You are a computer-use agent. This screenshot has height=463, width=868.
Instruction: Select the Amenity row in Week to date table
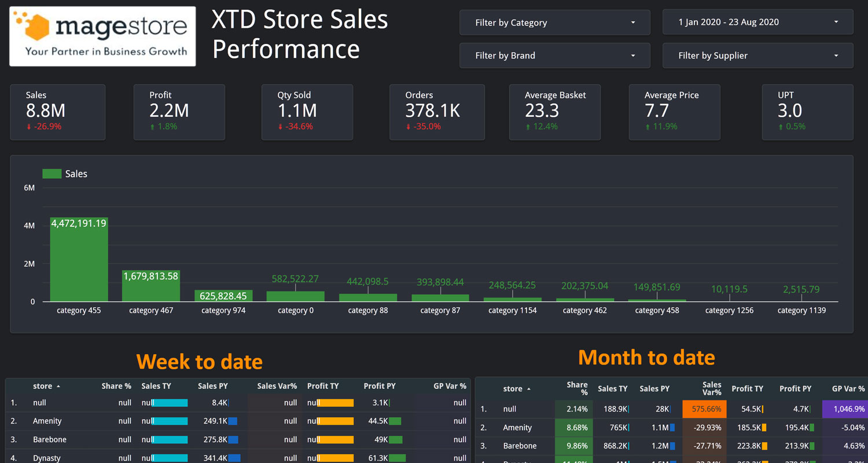[x=238, y=421]
